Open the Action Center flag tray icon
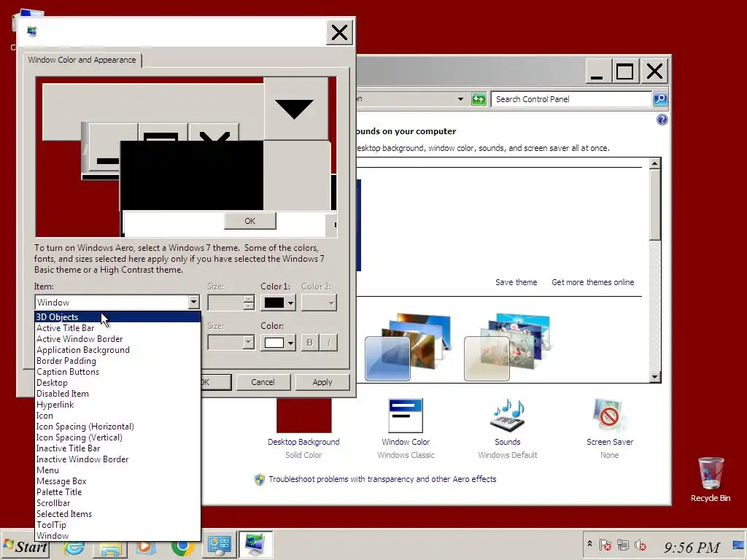The image size is (747, 560). click(605, 545)
